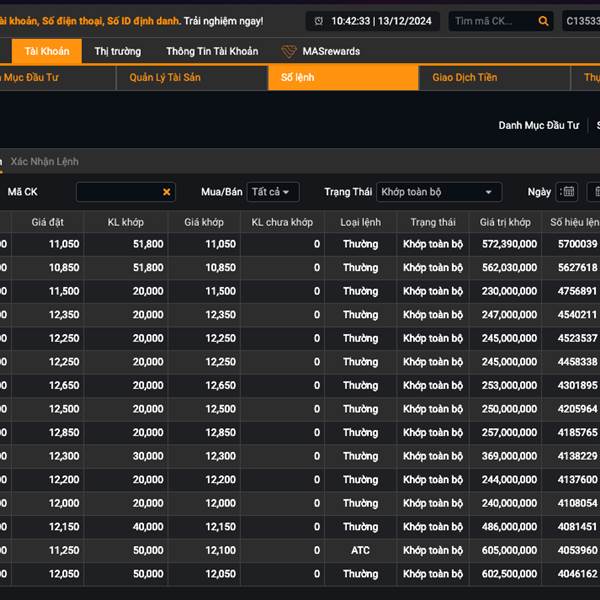Image resolution: width=600 pixels, height=600 pixels.
Task: Sort by the Giá trị khớp column header
Action: tap(505, 222)
